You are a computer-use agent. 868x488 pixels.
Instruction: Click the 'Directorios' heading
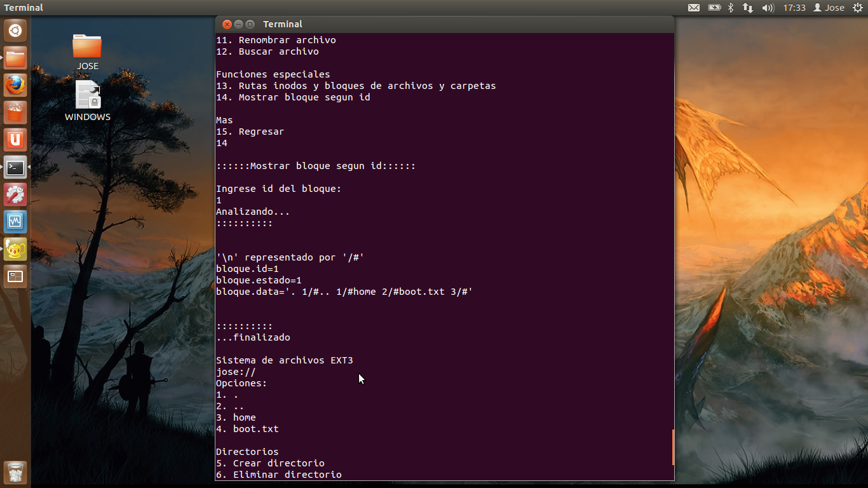click(x=247, y=452)
